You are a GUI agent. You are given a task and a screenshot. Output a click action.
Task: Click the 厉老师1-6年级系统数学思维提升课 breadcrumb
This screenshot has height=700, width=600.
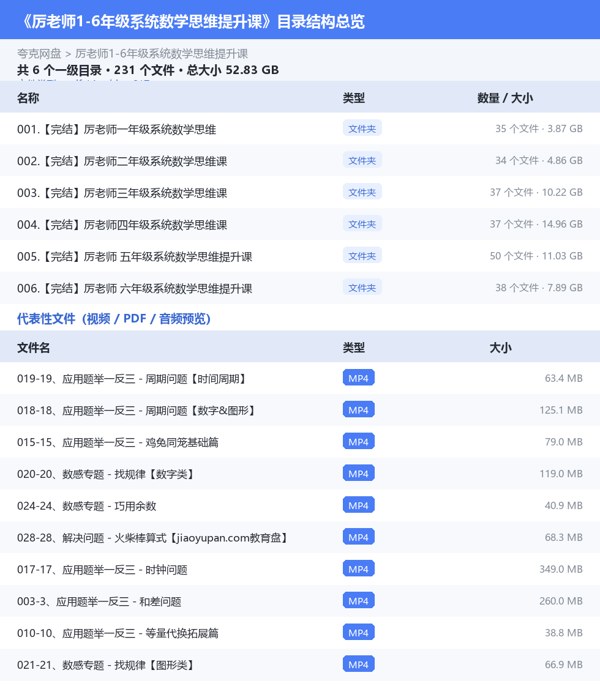[161, 54]
